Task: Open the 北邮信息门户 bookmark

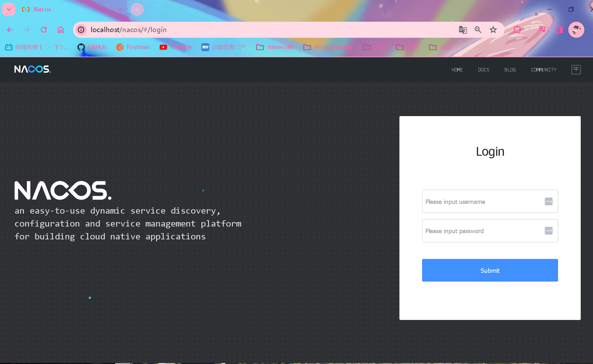Action: pos(223,47)
